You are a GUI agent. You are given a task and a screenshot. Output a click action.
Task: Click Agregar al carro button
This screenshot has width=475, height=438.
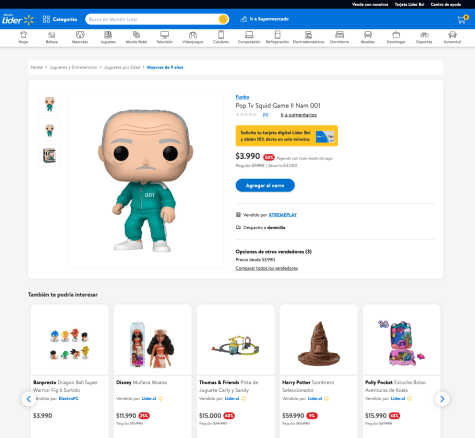[265, 185]
